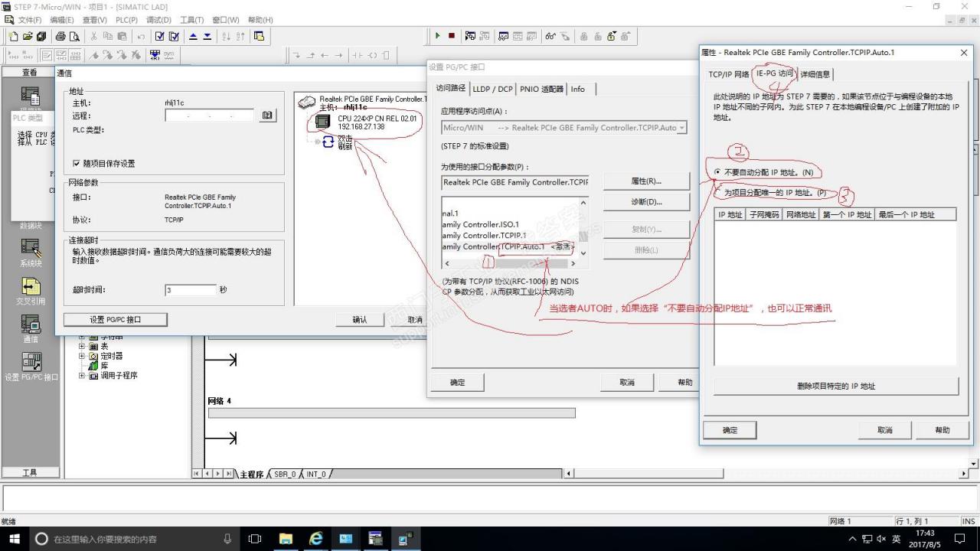
Task: Switch to the LLDP / DCP tab
Action: point(493,89)
